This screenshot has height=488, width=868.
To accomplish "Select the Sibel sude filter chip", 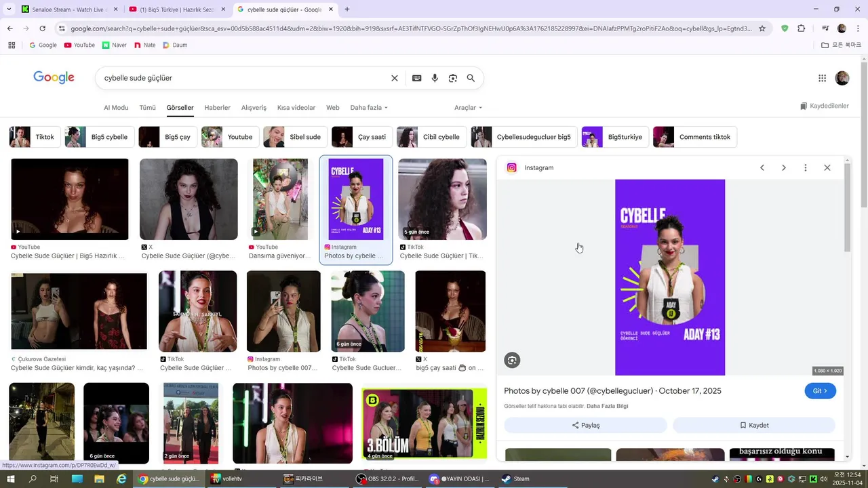I will coord(296,137).
